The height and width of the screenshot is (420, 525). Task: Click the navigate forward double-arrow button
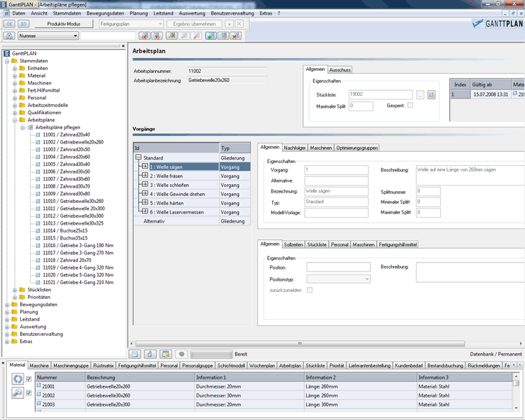click(x=23, y=24)
